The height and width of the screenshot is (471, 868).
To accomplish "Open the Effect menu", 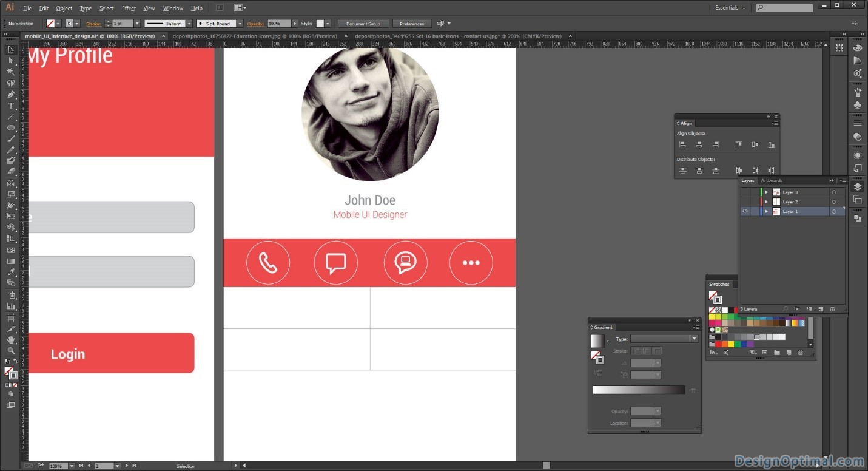I will (x=129, y=8).
